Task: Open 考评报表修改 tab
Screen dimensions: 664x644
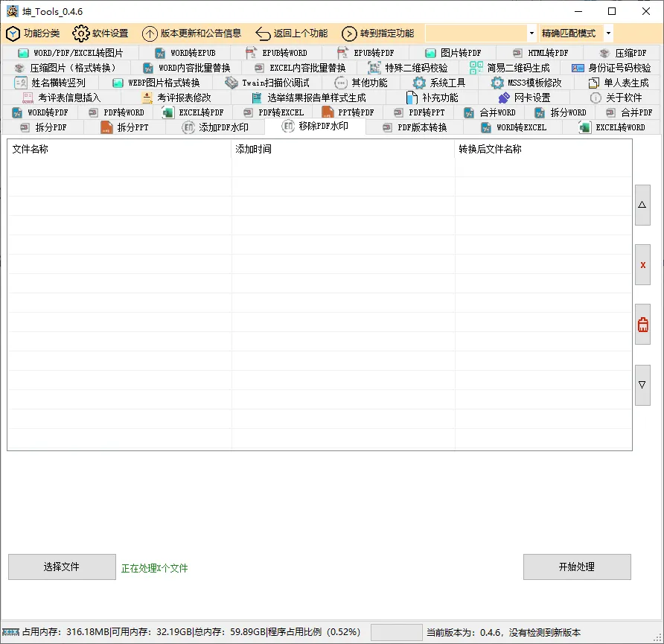Action: click(x=176, y=98)
